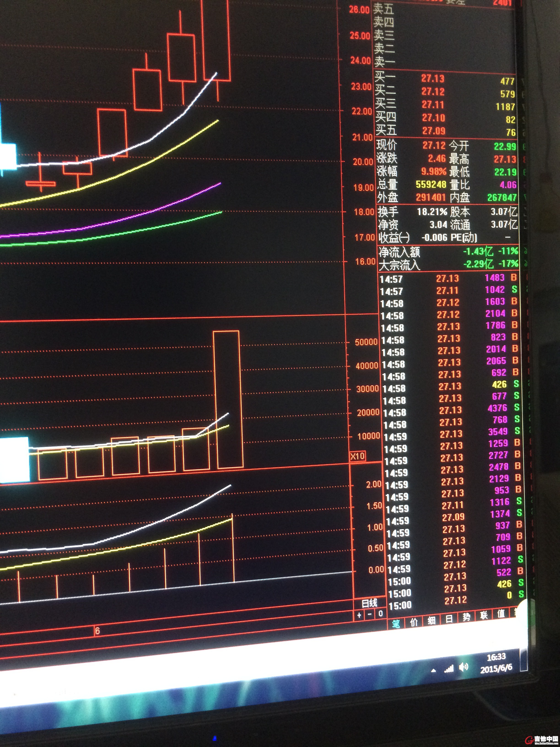Screen dimensions: 560x747
Task: Click the 买二 price 27.12
Action: pos(433,92)
